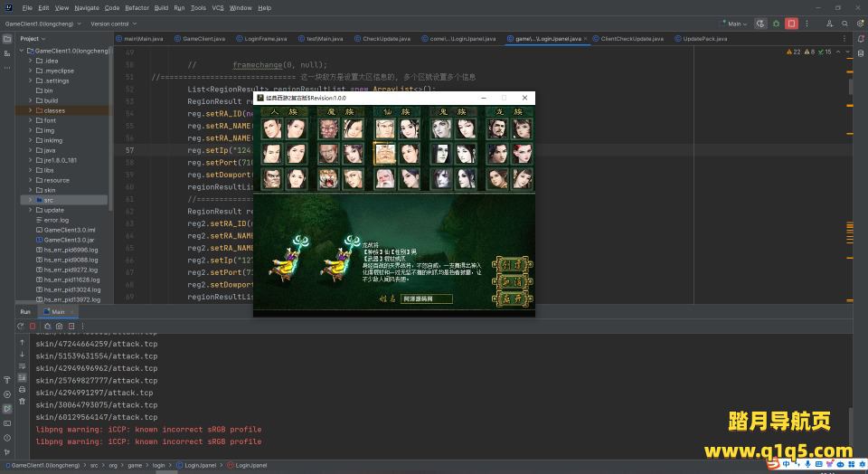Screen dimensions: 868x474
Task: Toggle the Project tool window folder icon
Action: tap(7, 39)
